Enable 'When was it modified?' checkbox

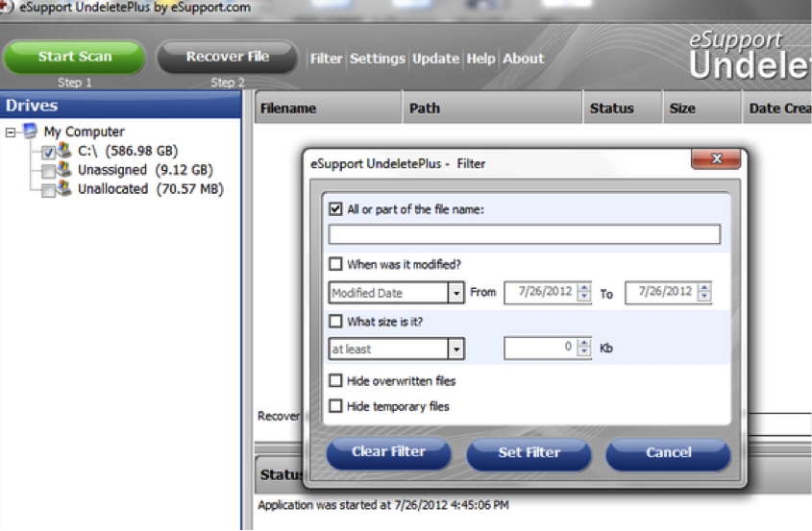[335, 264]
